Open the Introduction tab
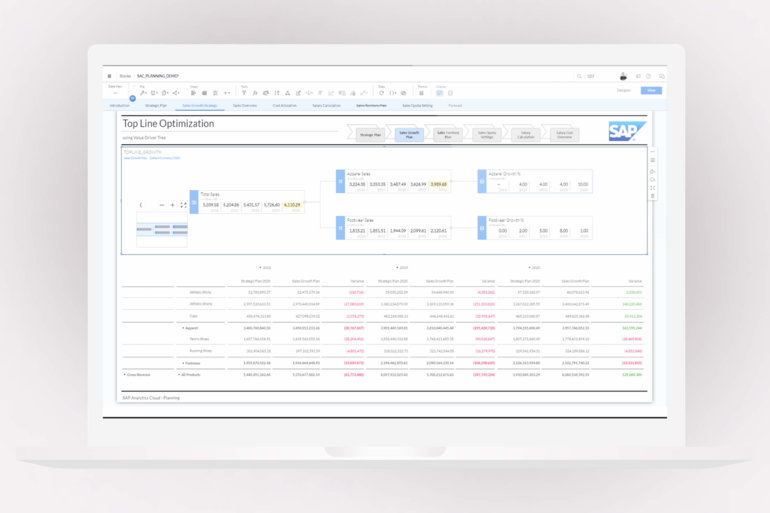Image resolution: width=770 pixels, height=513 pixels. coord(119,106)
